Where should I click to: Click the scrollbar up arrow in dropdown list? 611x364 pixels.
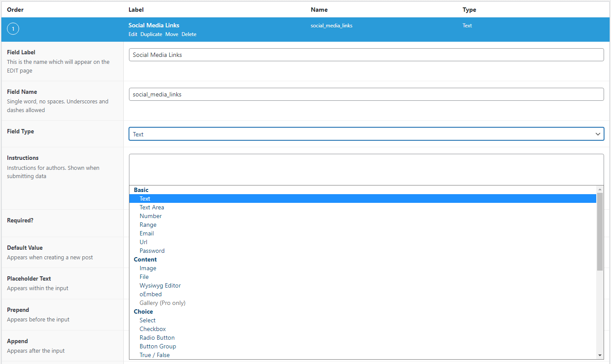pyautogui.click(x=600, y=189)
